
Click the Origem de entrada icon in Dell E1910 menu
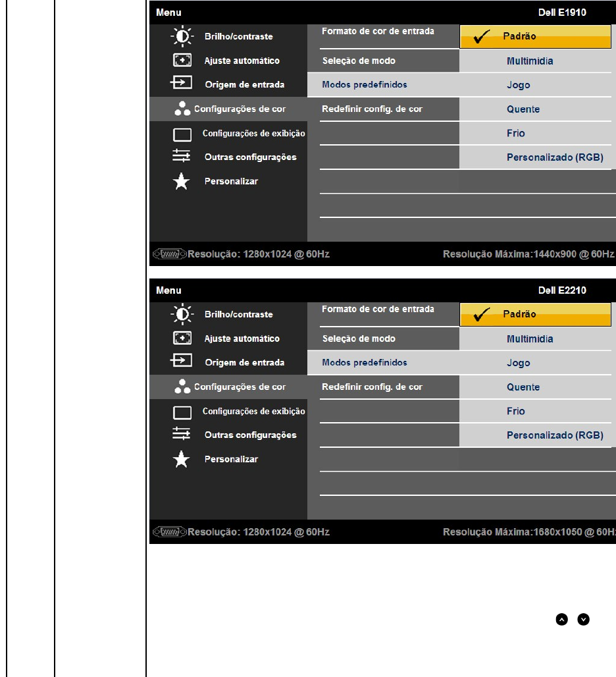[x=181, y=82]
